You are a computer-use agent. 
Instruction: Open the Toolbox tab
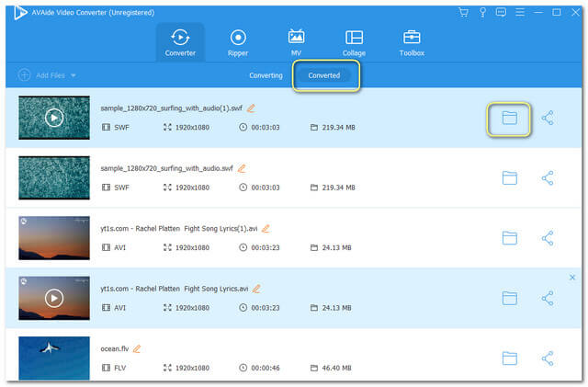(412, 43)
